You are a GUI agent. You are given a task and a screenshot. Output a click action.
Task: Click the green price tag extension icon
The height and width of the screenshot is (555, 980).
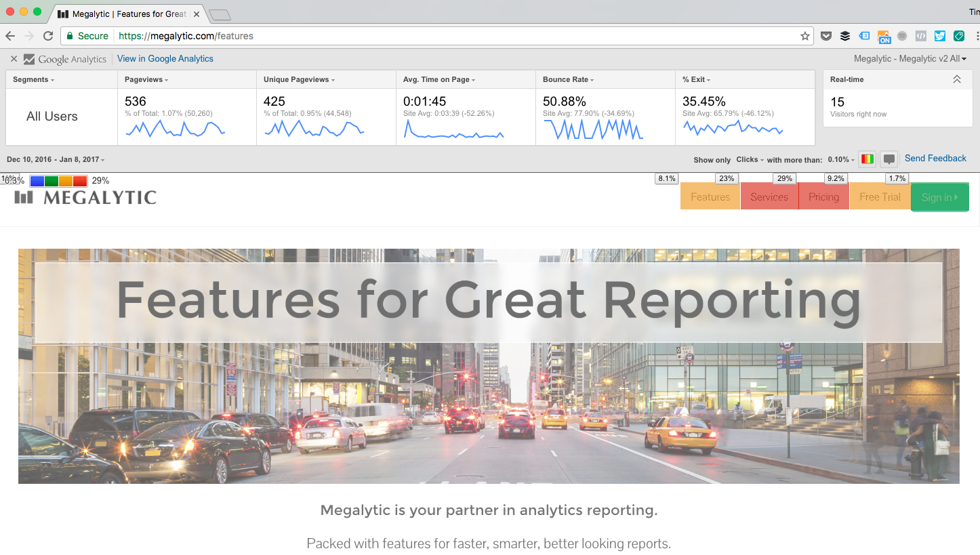[959, 36]
